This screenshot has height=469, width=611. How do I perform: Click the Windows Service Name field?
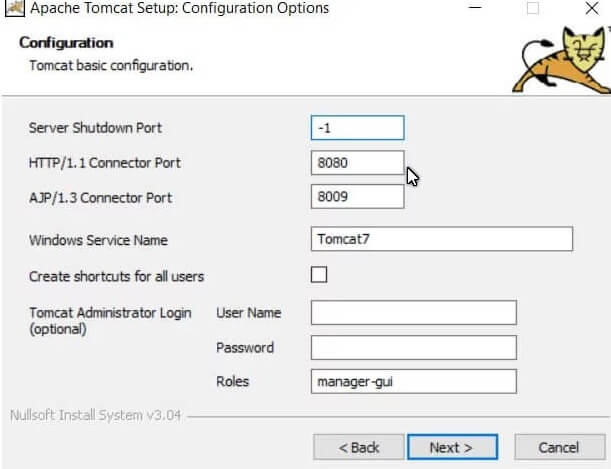point(442,239)
